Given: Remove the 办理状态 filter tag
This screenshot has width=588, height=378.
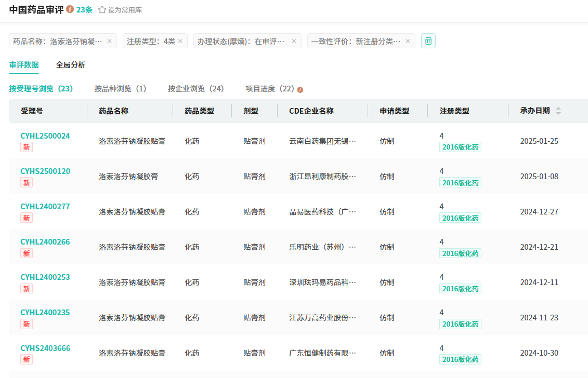Looking at the screenshot, I should tap(294, 41).
